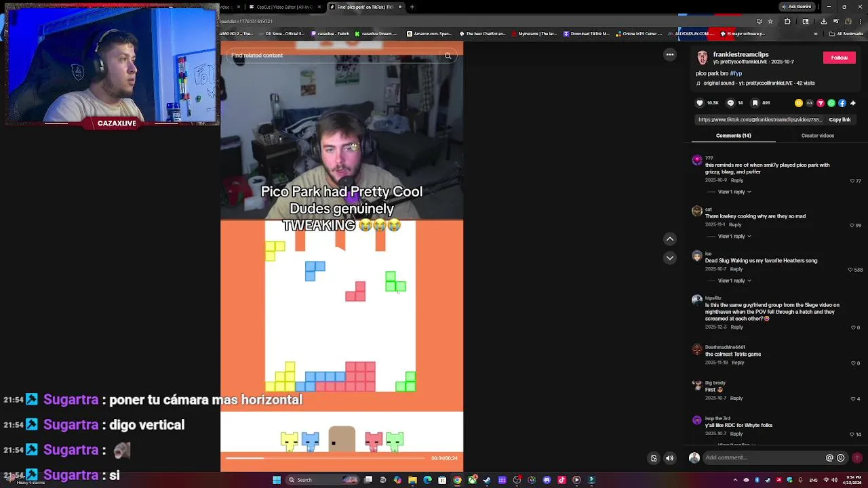Open a new browser tab with plus
Viewport: 868px width, 488px height.
point(412,7)
